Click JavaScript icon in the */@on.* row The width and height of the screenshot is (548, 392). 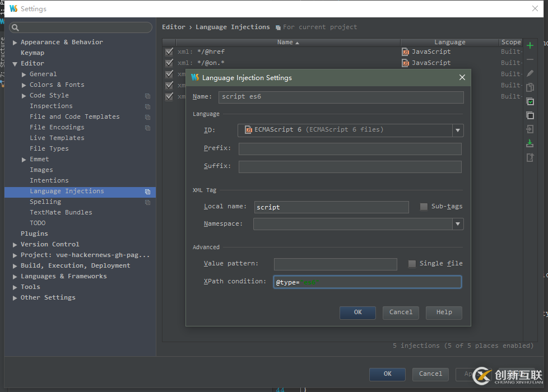406,63
